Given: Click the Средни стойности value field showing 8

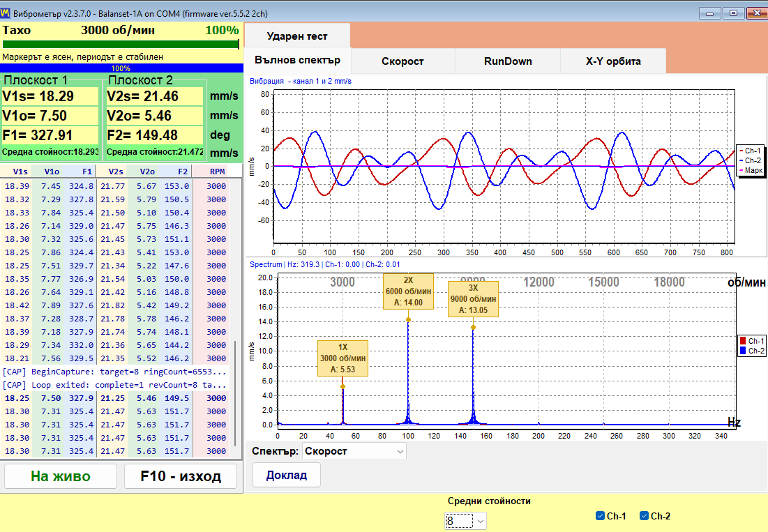Looking at the screenshot, I should tap(460, 522).
